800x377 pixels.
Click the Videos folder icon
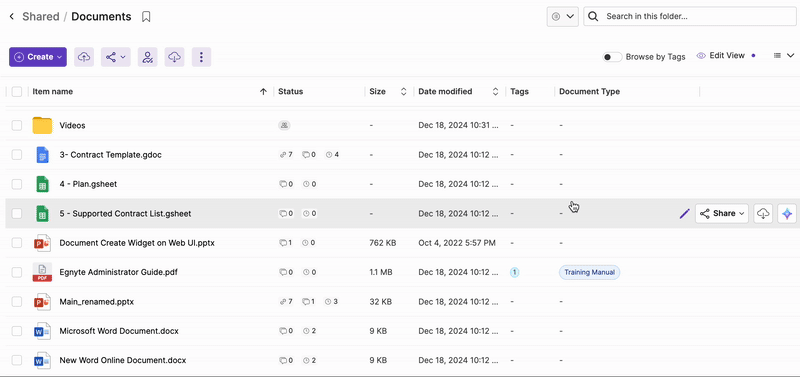tap(42, 125)
